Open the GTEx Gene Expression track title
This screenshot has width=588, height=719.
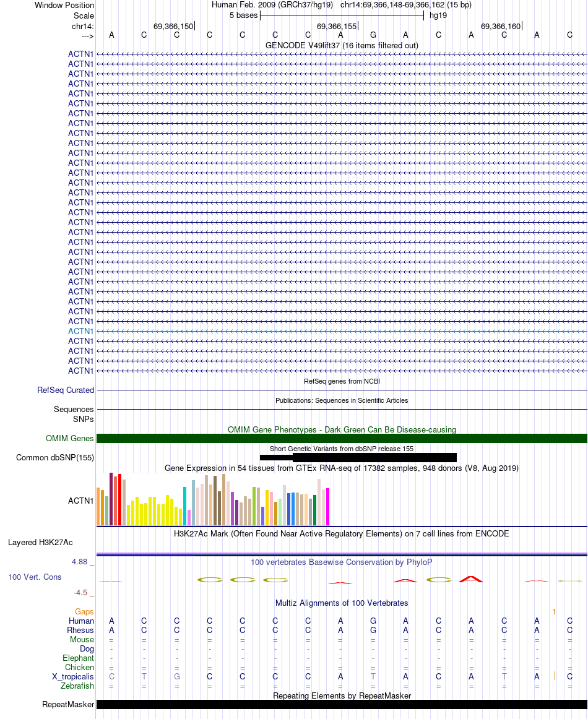click(342, 468)
